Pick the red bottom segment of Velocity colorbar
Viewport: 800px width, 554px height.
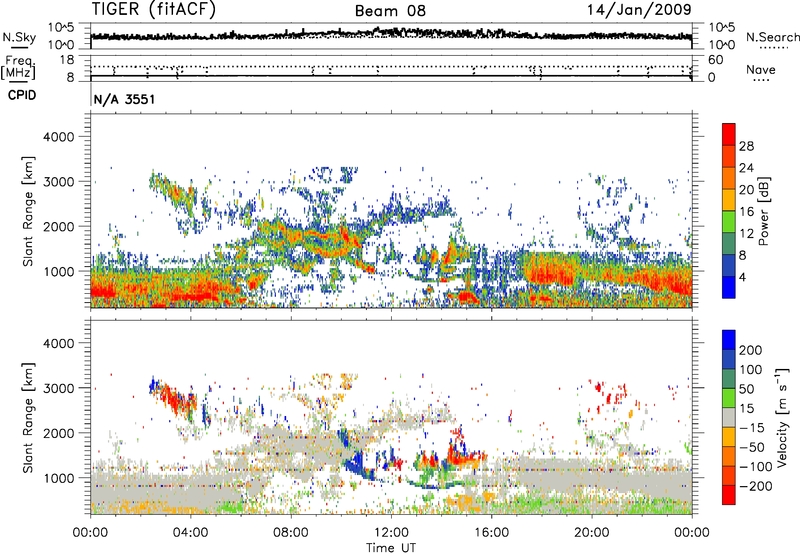(729, 495)
